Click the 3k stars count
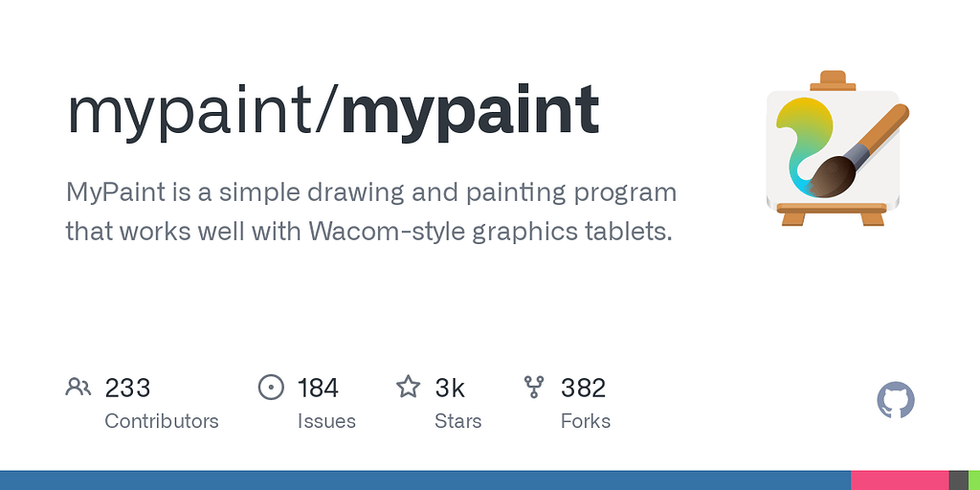The image size is (980, 490). [450, 388]
